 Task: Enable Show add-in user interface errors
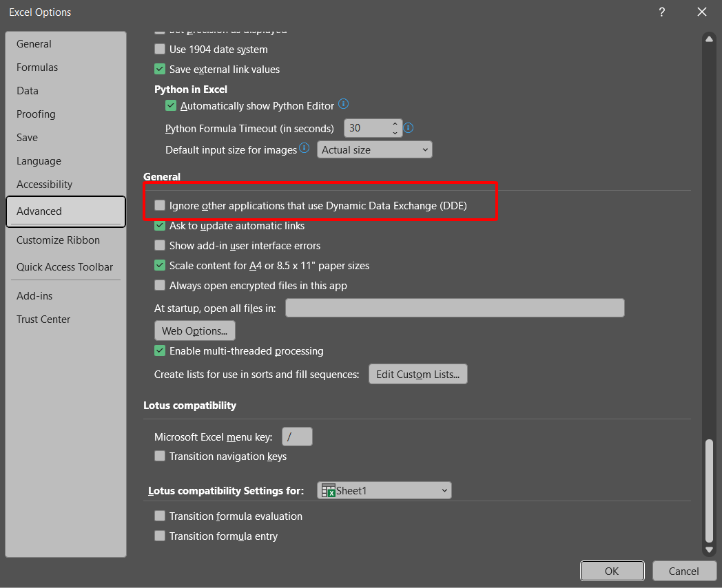tap(160, 245)
